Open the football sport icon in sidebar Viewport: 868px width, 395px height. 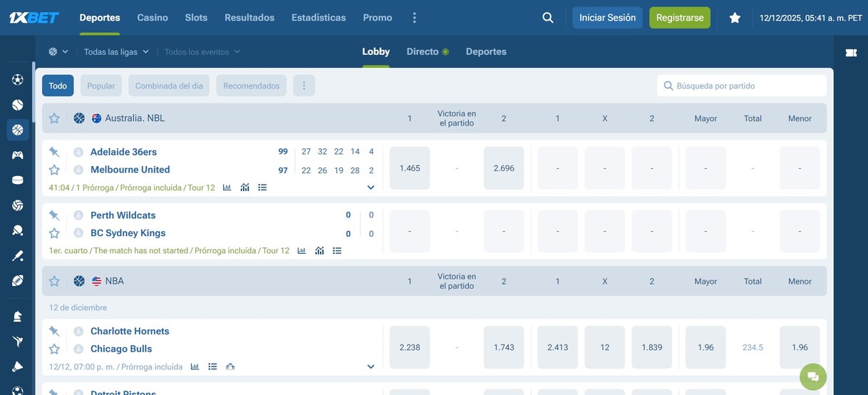[17, 80]
